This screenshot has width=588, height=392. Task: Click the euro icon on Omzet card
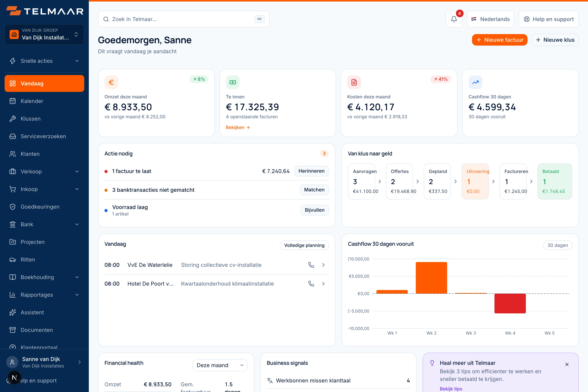pyautogui.click(x=111, y=82)
